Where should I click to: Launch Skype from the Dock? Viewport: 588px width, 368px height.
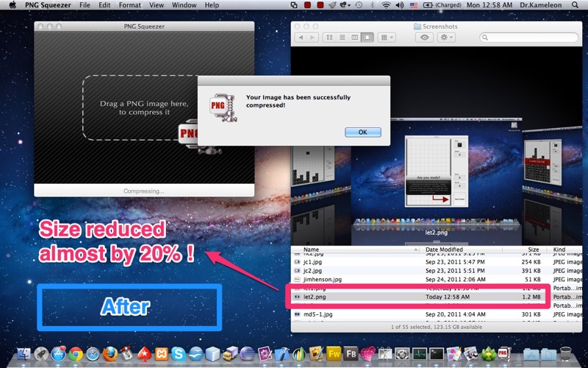point(179,353)
